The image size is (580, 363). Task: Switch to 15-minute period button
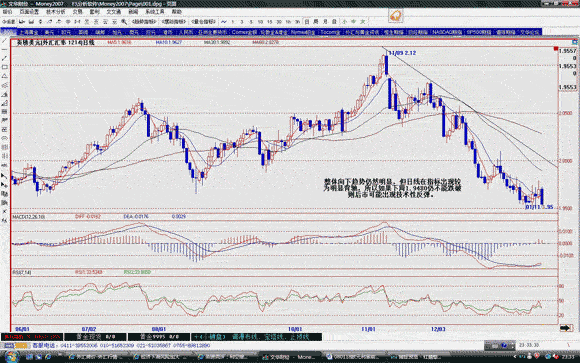click(x=270, y=22)
